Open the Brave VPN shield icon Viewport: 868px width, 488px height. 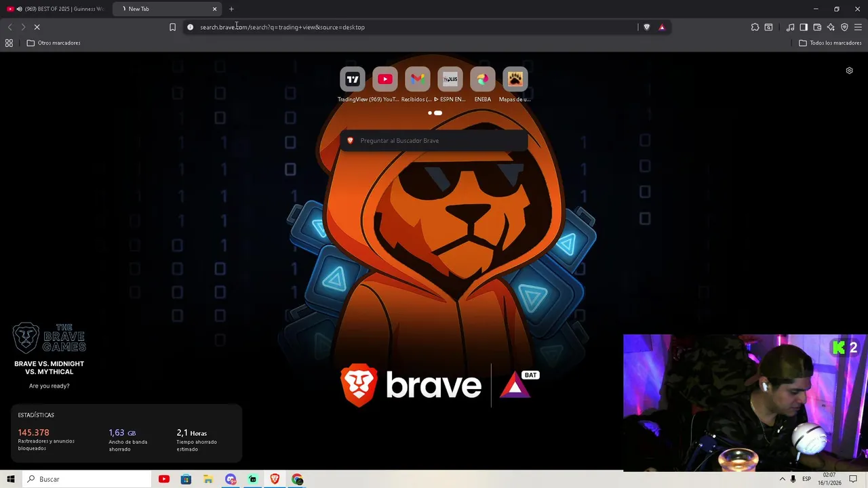coord(844,27)
